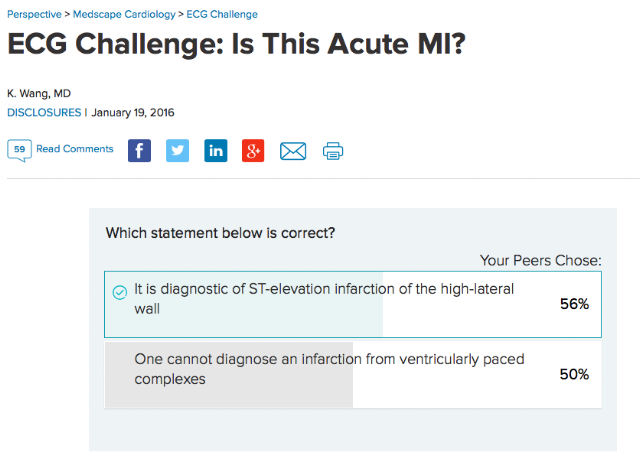Share article on Facebook icon
This screenshot has width=640, height=472.
(139, 151)
